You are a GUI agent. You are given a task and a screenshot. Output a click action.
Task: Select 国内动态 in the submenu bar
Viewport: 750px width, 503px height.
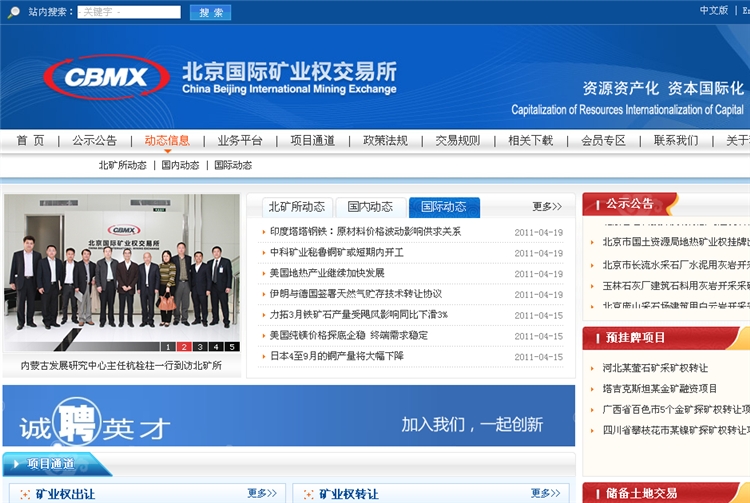[180, 165]
